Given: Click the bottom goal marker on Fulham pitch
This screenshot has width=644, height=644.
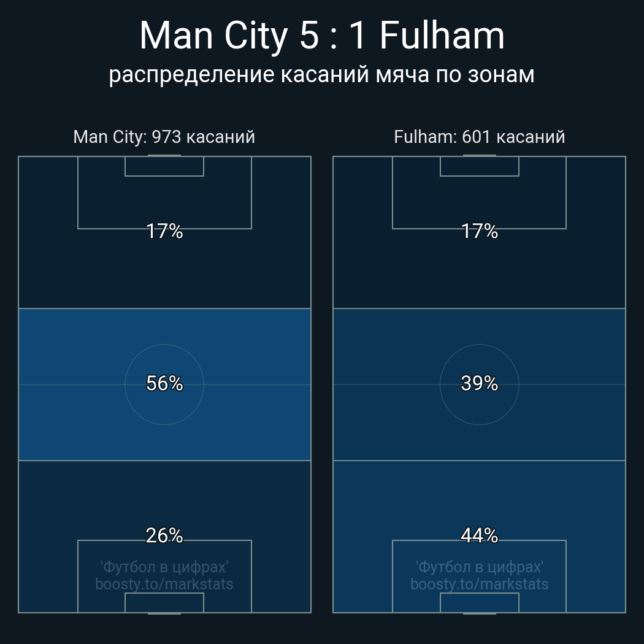Looking at the screenshot, I should (x=479, y=613).
